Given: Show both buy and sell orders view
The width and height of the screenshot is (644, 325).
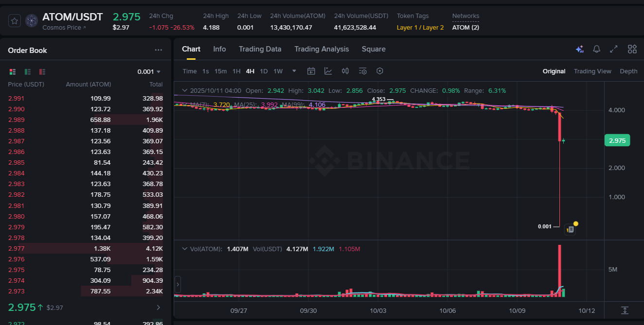Looking at the screenshot, I should [x=13, y=72].
